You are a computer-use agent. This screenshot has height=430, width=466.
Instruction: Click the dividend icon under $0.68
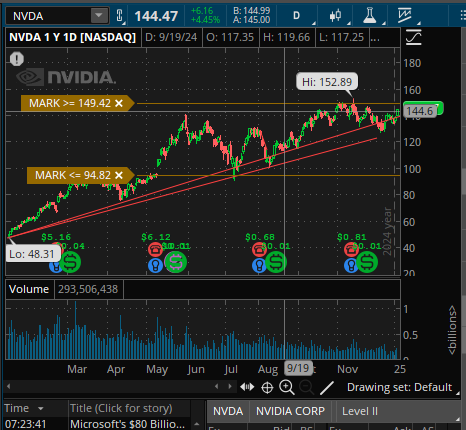[x=276, y=262]
